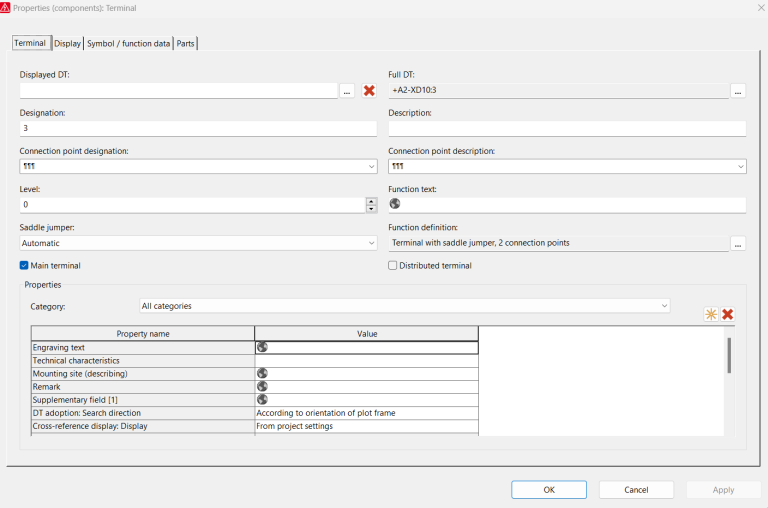
Task: Enable the Distributed terminal checkbox
Action: pos(392,266)
